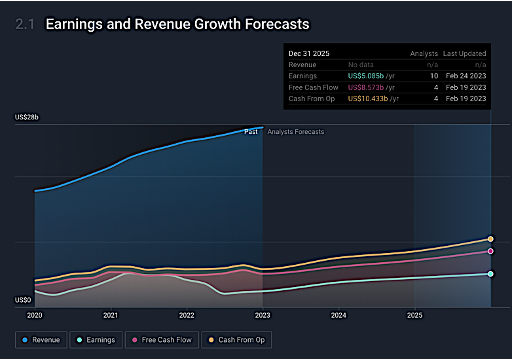Click the Feb 24 2023 last updated date

pos(466,76)
